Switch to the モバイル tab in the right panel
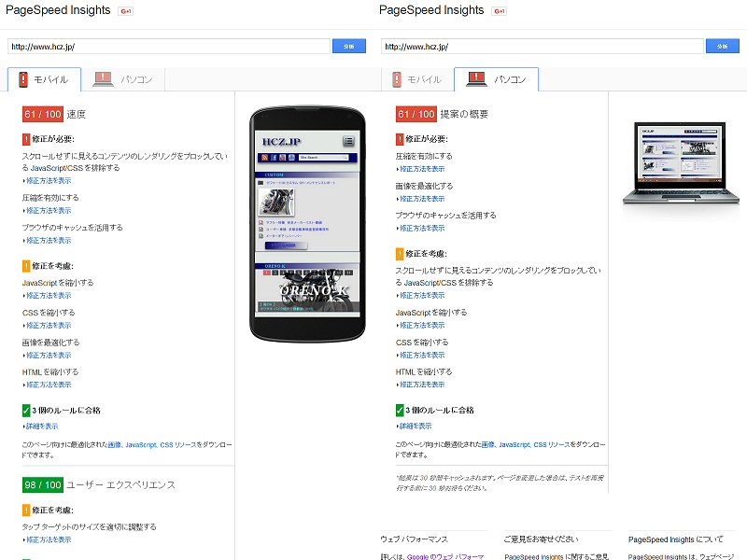 click(x=417, y=79)
